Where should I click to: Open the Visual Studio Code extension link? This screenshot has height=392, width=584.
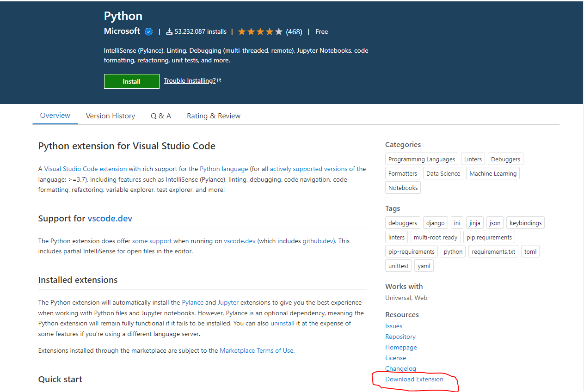[86, 169]
